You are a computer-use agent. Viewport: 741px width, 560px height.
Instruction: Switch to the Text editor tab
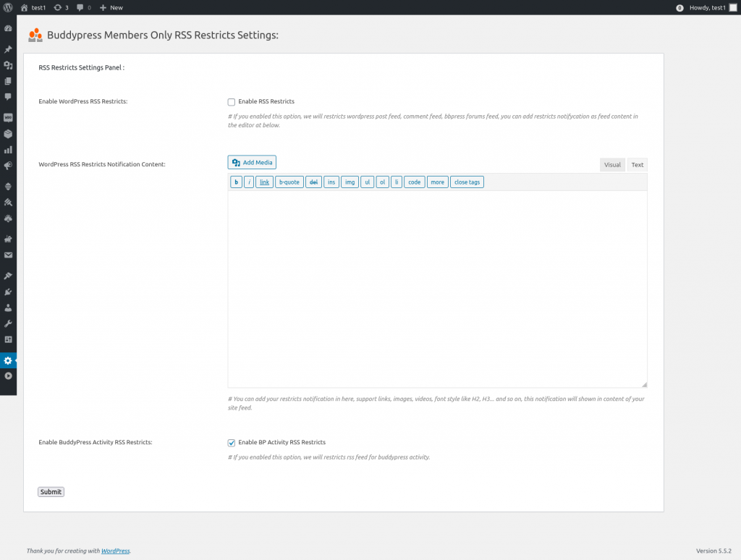pos(637,164)
